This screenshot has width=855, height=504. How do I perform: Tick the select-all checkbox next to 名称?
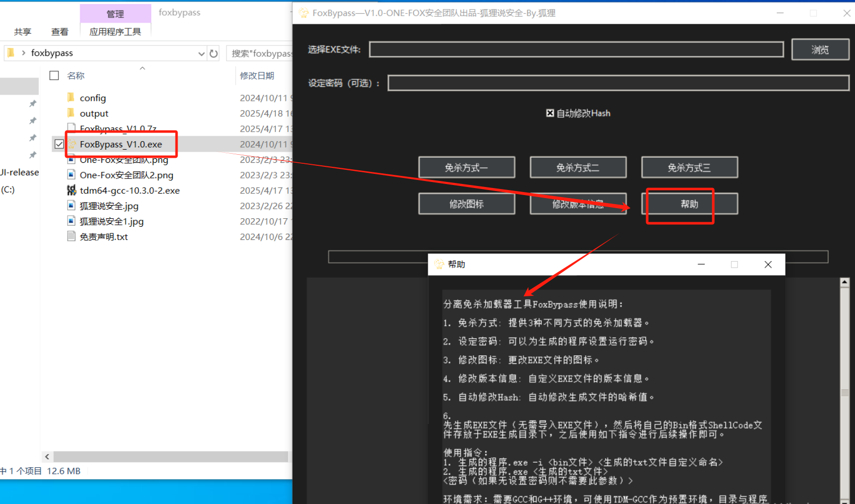tap(54, 76)
